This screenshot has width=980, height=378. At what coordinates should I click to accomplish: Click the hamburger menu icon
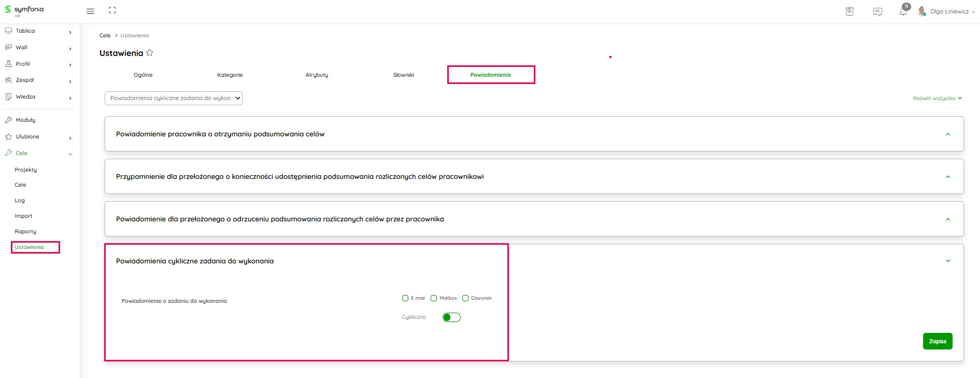(x=90, y=11)
